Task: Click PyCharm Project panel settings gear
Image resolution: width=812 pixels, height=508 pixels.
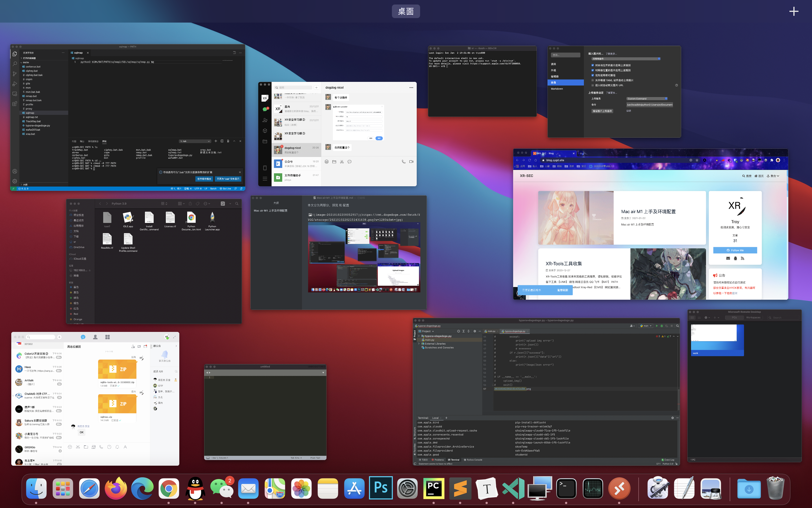Action: (475, 331)
